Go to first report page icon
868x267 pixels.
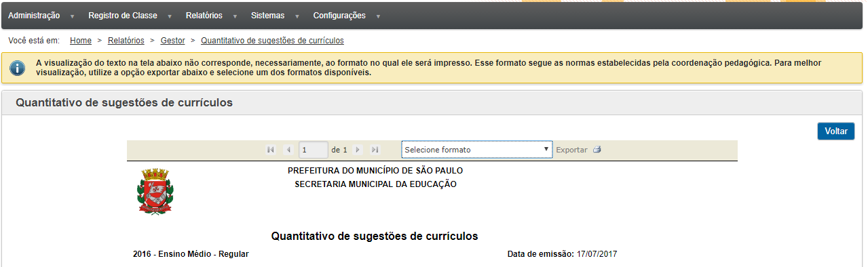271,150
